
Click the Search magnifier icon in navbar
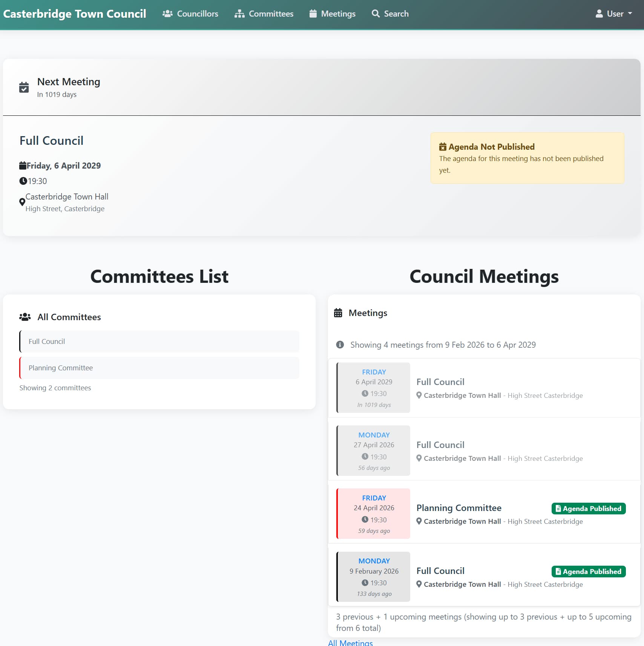tap(376, 14)
